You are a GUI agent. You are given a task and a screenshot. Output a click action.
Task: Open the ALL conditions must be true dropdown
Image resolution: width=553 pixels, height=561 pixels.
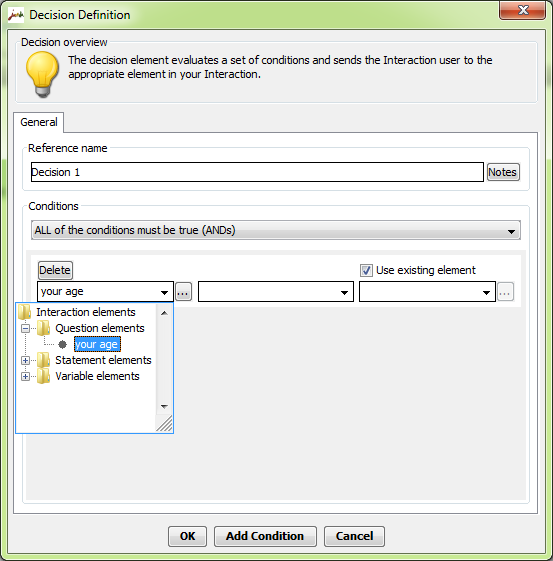[x=276, y=230]
